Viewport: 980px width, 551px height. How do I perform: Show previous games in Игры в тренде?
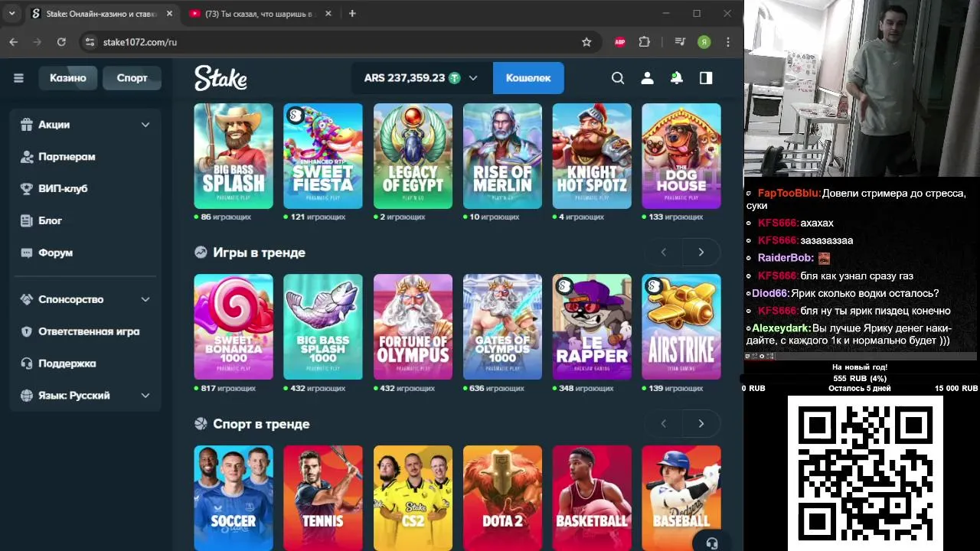(x=664, y=253)
